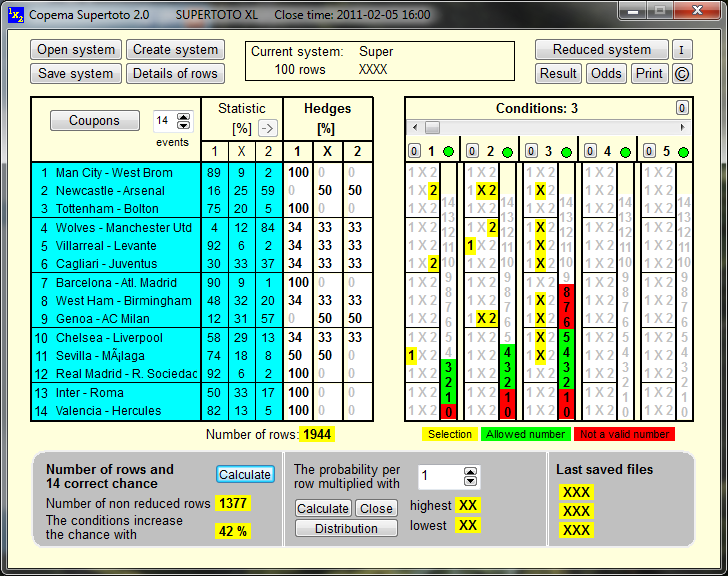Close the probability panel
This screenshot has height=576, width=728.
click(x=377, y=509)
